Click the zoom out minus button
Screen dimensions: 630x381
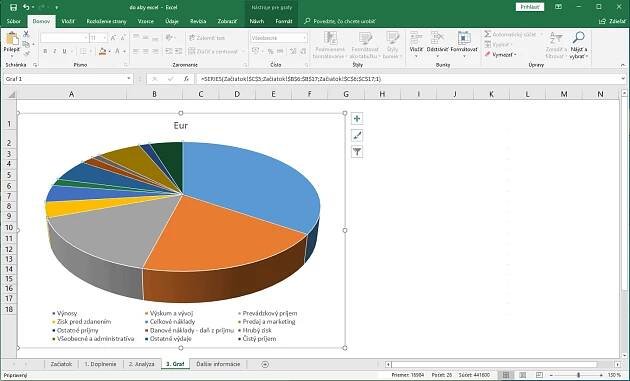551,375
